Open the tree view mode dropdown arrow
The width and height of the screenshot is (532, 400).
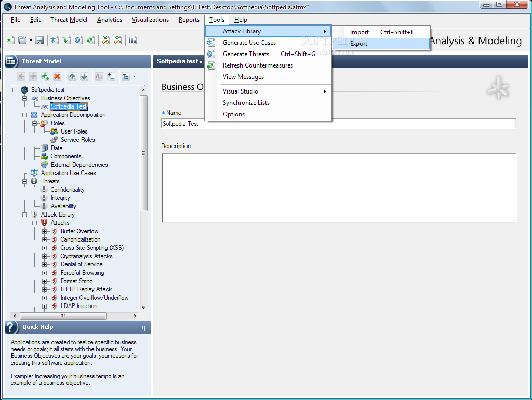(135, 77)
